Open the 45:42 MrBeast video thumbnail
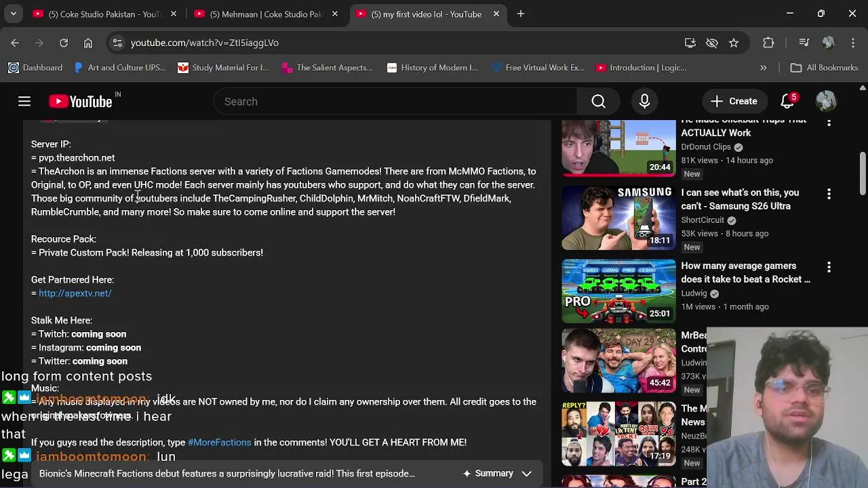The width and height of the screenshot is (868, 488). [x=618, y=361]
